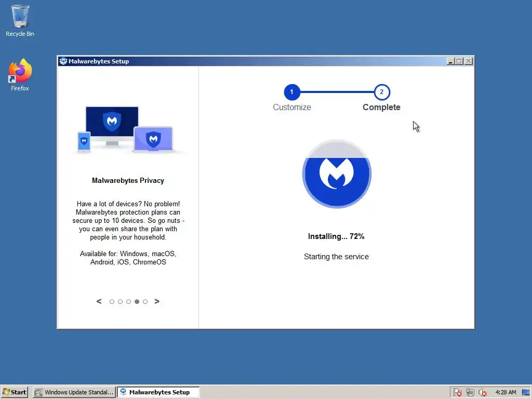Jump to second carousel slide dot

click(x=120, y=302)
